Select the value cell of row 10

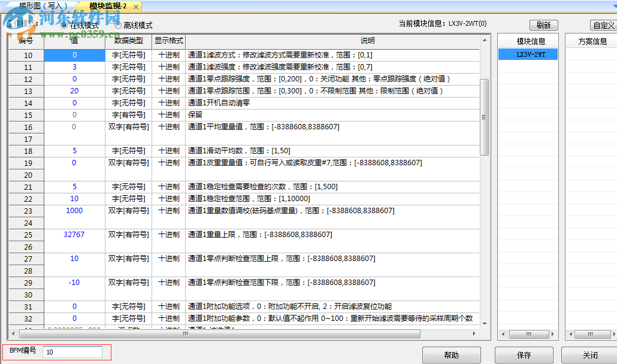coord(74,55)
